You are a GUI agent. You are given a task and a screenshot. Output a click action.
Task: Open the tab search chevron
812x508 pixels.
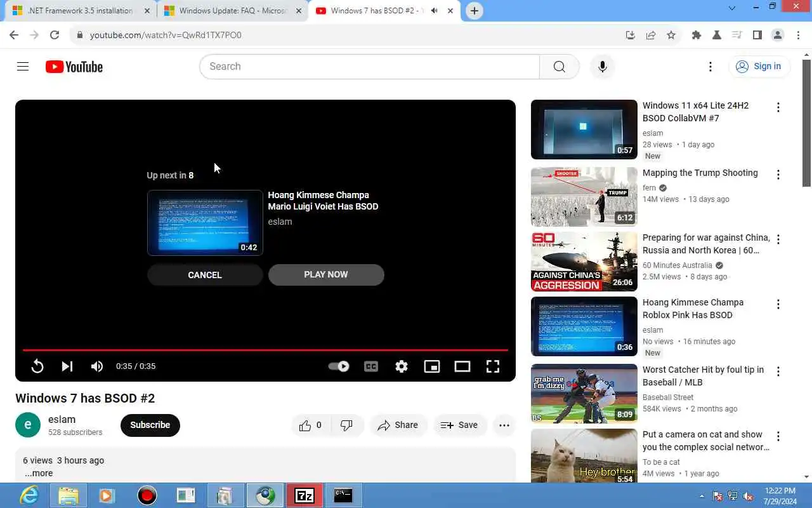731,8
